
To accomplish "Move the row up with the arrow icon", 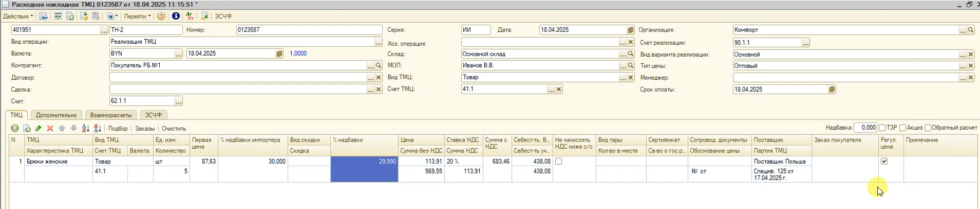I will pyautogui.click(x=62, y=128).
